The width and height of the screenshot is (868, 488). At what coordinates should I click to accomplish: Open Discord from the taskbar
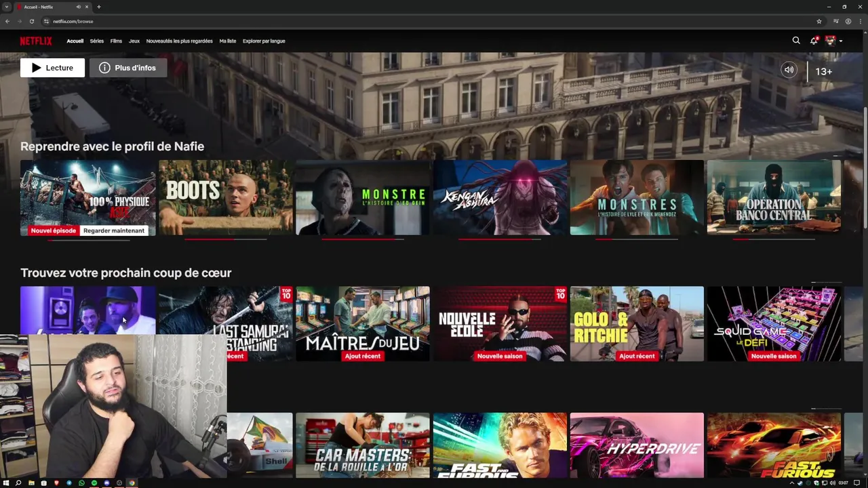pyautogui.click(x=106, y=483)
